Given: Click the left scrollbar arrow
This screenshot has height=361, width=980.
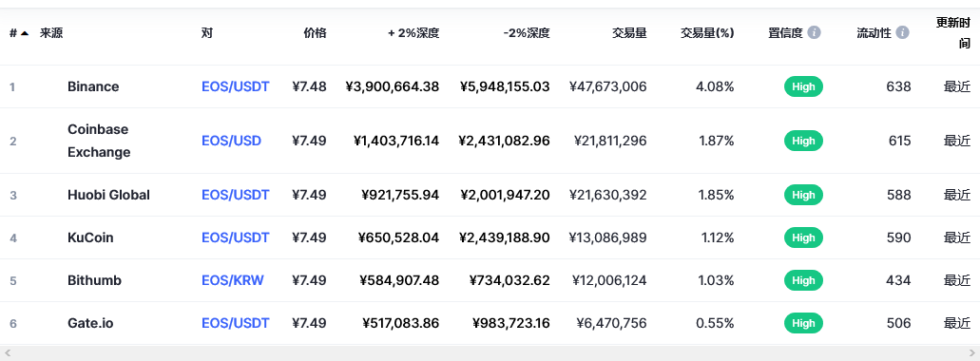Looking at the screenshot, I should point(8,352).
